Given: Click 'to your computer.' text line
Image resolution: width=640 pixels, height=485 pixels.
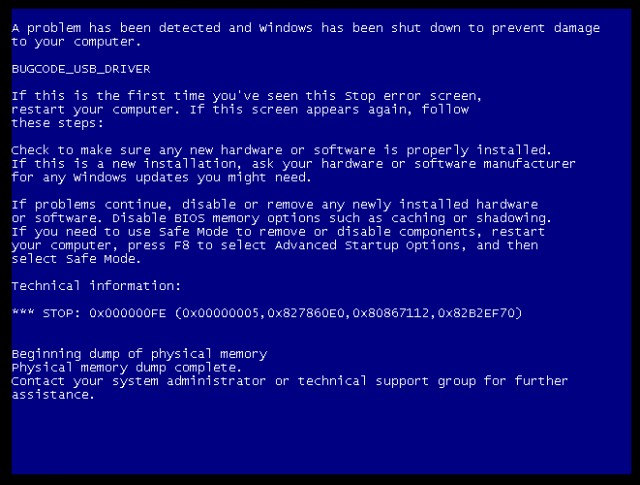Looking at the screenshot, I should 76,42.
